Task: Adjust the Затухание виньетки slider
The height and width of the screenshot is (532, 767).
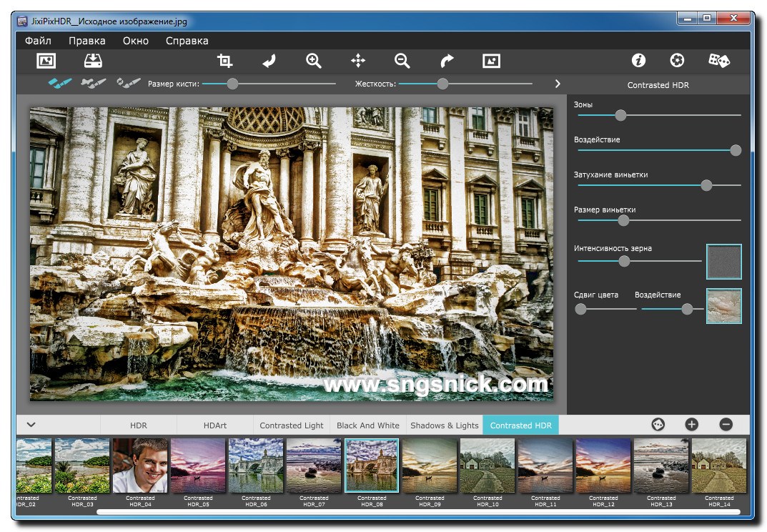Action: [706, 185]
